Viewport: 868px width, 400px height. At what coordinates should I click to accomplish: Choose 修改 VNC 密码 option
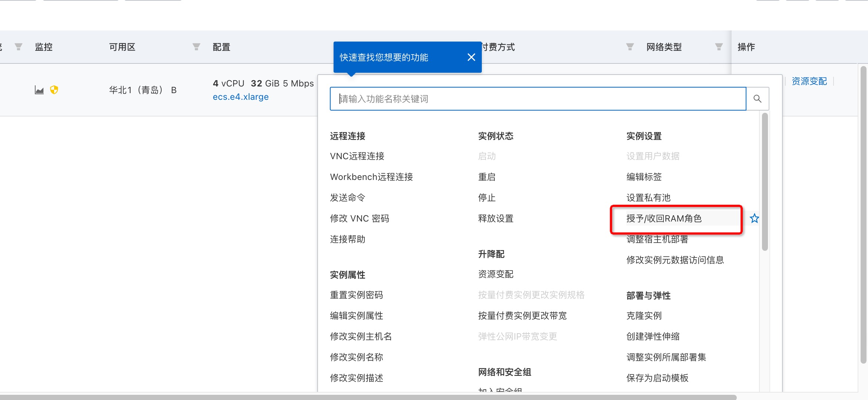tap(360, 219)
